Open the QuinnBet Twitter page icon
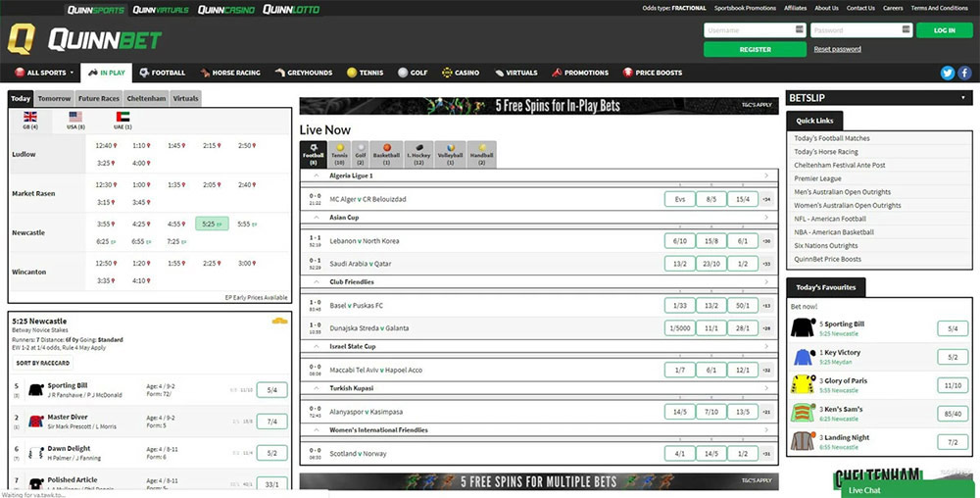The image size is (980, 498). [x=948, y=73]
